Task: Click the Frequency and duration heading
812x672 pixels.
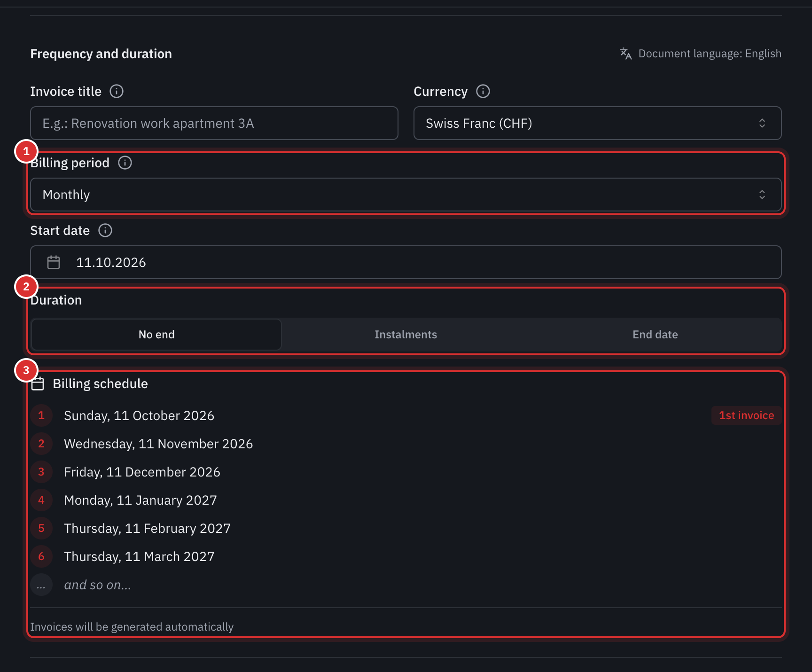Action: tap(101, 54)
